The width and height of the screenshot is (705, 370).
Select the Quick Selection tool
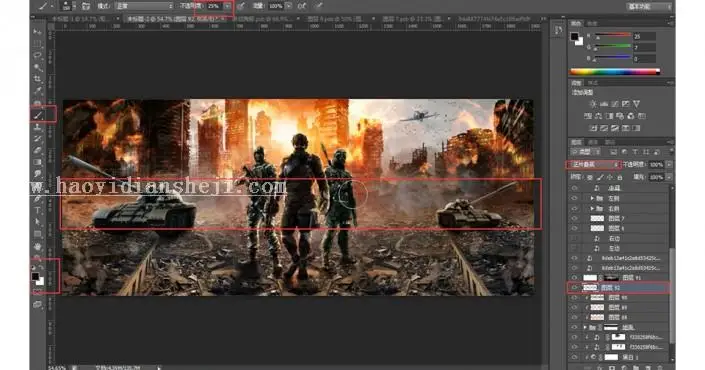tap(38, 67)
